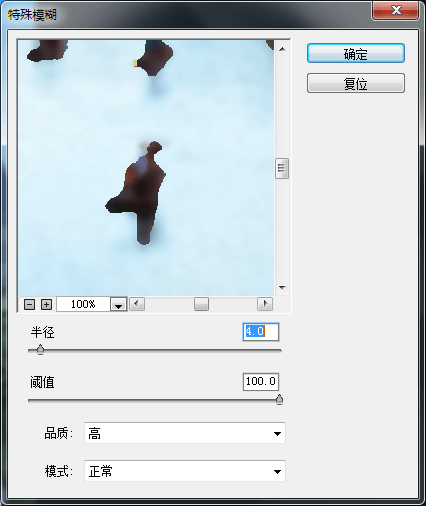Click the vertical scrollbar thumb in preview
This screenshot has height=506, width=426.
[x=282, y=169]
